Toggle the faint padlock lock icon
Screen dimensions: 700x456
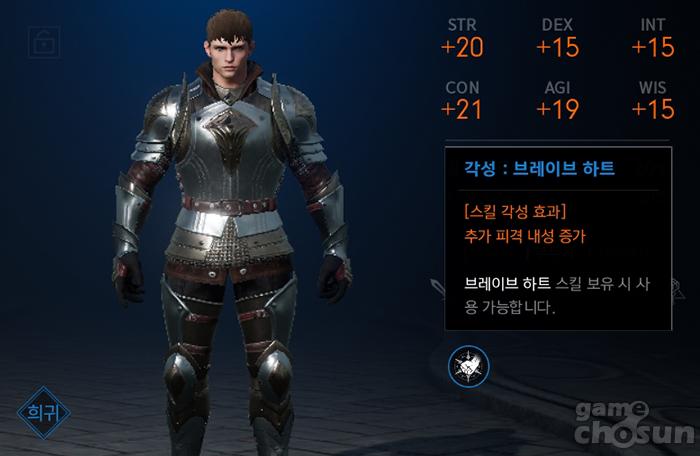pyautogui.click(x=44, y=42)
